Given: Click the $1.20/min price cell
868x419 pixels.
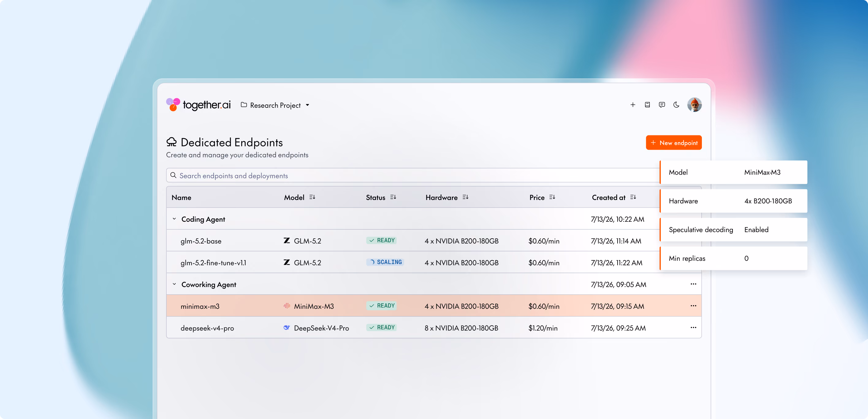Looking at the screenshot, I should tap(543, 328).
